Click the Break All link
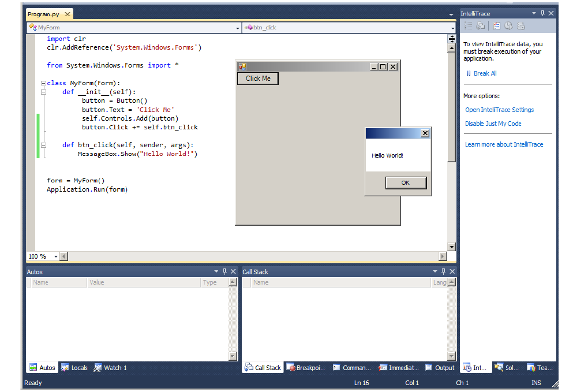Image resolution: width=588 pixels, height=392 pixels. tap(481, 73)
